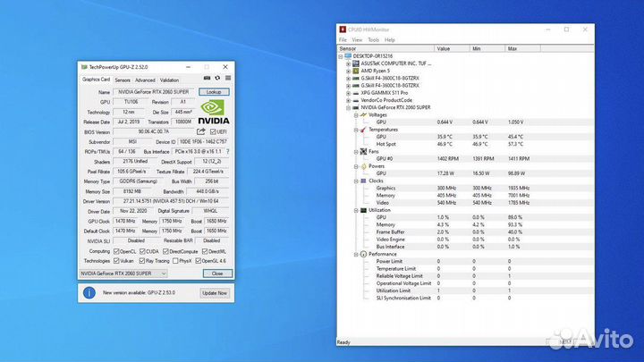Viewport: 644px width, 362px height.
Task: Collapse the Temperatures section
Action: 356,130
